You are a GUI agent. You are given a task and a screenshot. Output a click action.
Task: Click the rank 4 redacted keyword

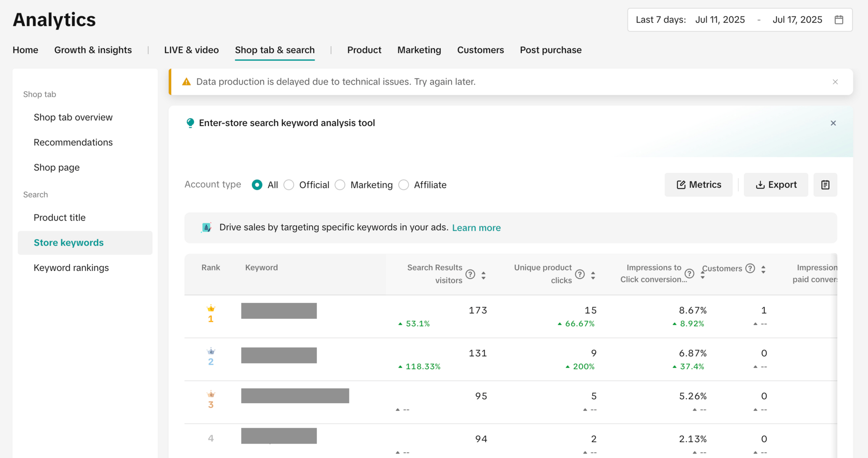pyautogui.click(x=279, y=436)
